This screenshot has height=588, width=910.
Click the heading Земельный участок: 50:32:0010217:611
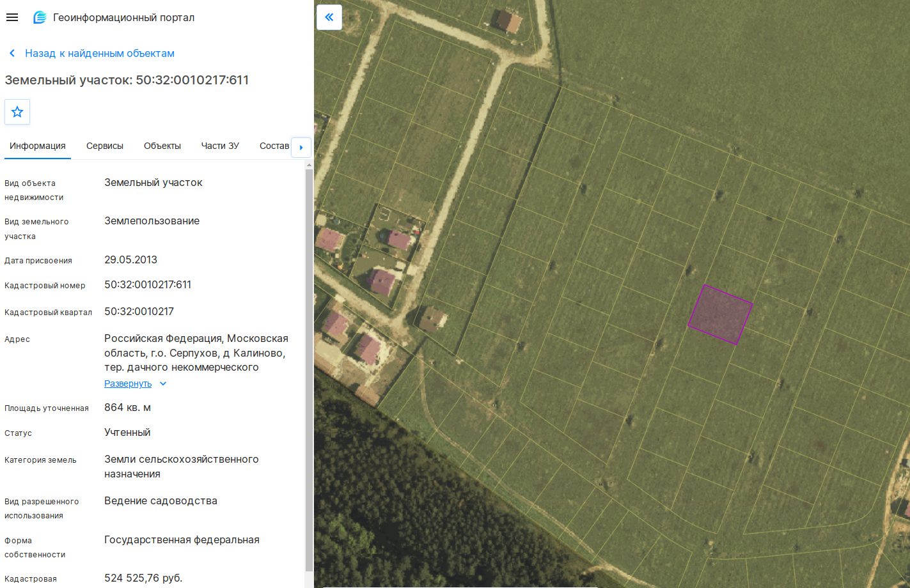127,80
